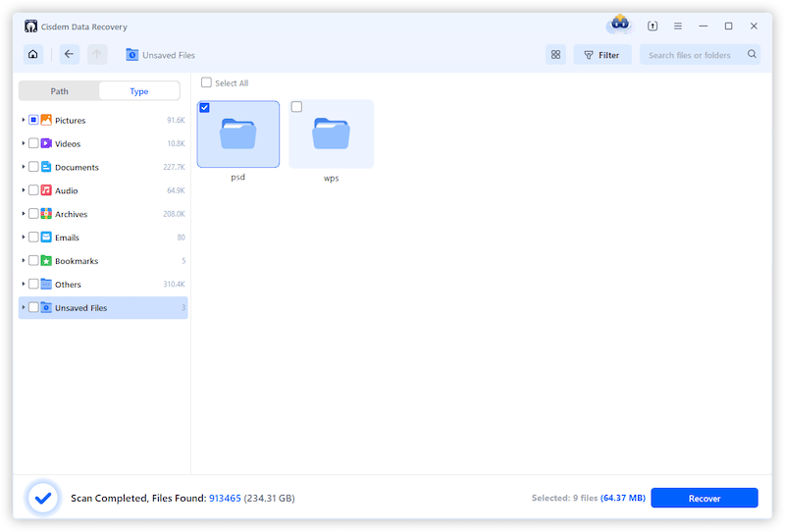Maximize the application window

pos(728,27)
